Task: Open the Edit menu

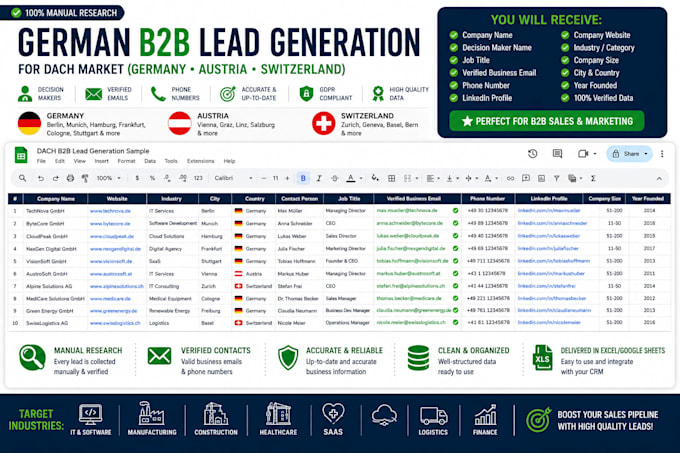Action: tap(60, 161)
